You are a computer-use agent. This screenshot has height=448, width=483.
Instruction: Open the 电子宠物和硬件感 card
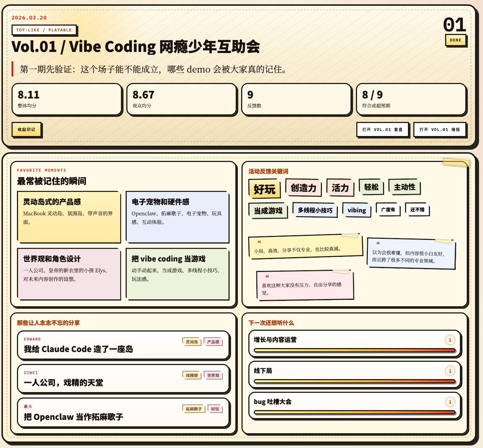click(x=177, y=217)
